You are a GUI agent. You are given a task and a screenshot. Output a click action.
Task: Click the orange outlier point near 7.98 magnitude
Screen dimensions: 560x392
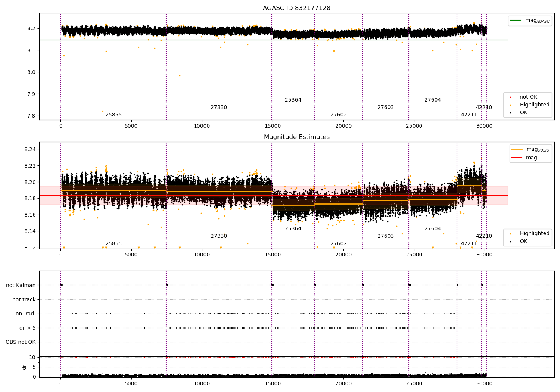click(x=180, y=75)
